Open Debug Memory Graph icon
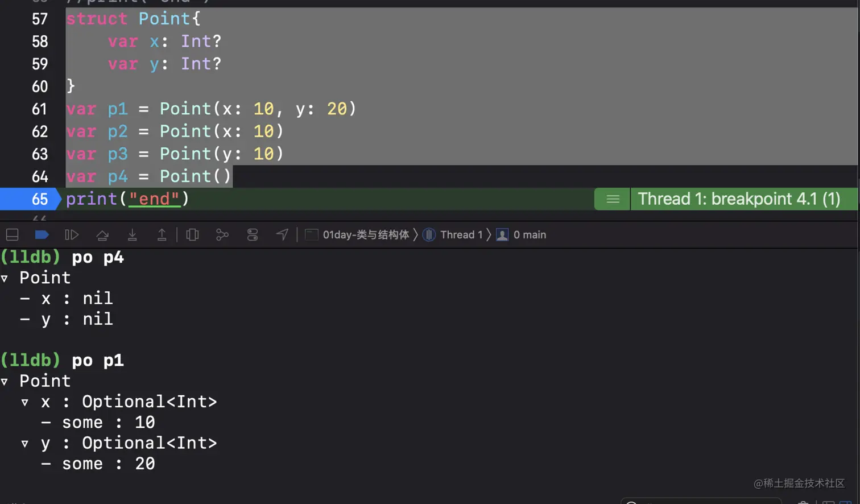Screen dimensions: 860x504 click(x=222, y=234)
